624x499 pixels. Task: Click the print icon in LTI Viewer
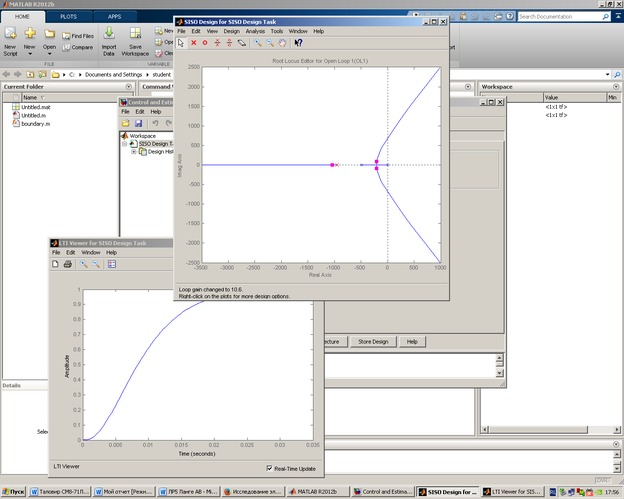click(68, 264)
